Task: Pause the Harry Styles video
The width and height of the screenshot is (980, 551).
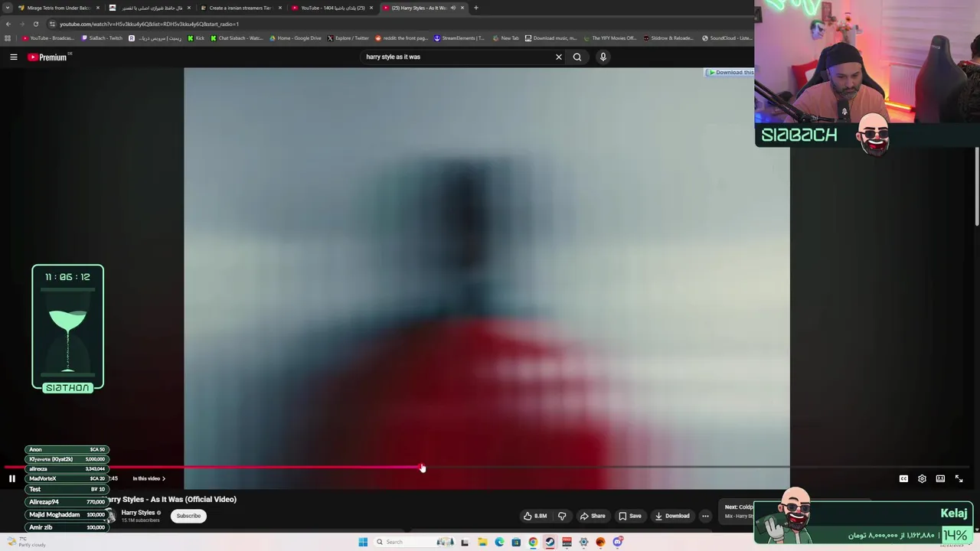Action: coord(11,478)
